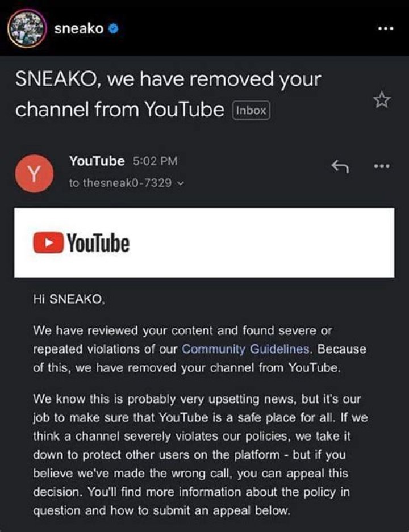Click the YouTube sender name
The width and height of the screenshot is (409, 532).
[x=97, y=161]
